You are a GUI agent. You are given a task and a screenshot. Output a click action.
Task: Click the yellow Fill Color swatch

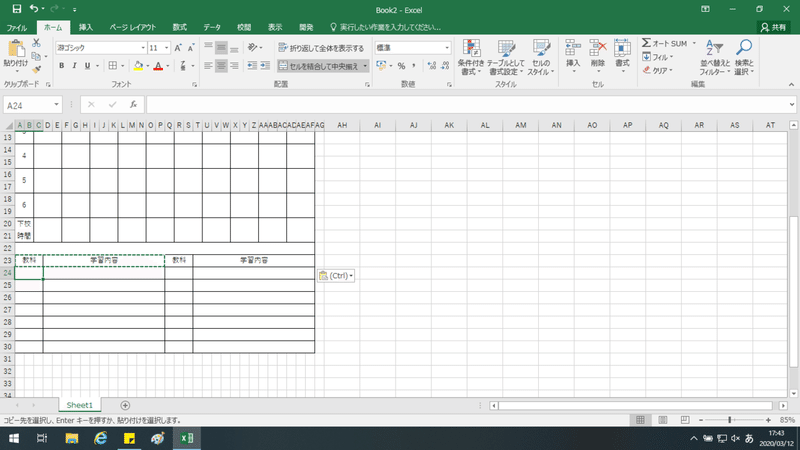tap(138, 66)
